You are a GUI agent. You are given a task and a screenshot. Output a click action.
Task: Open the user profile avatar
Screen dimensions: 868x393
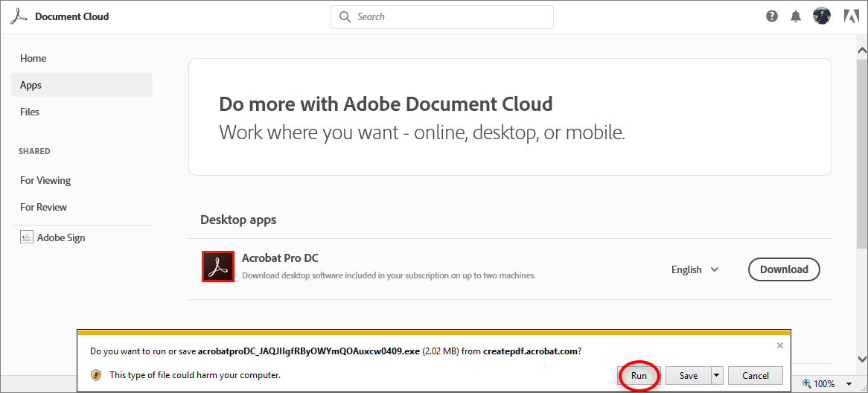[x=822, y=16]
